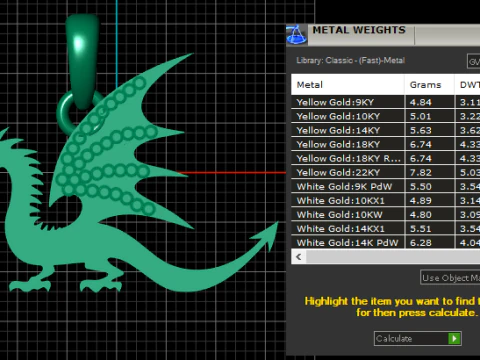The width and height of the screenshot is (480, 360).
Task: Click the Library: Classic - (Fast)-Metal label
Action: 351,60
